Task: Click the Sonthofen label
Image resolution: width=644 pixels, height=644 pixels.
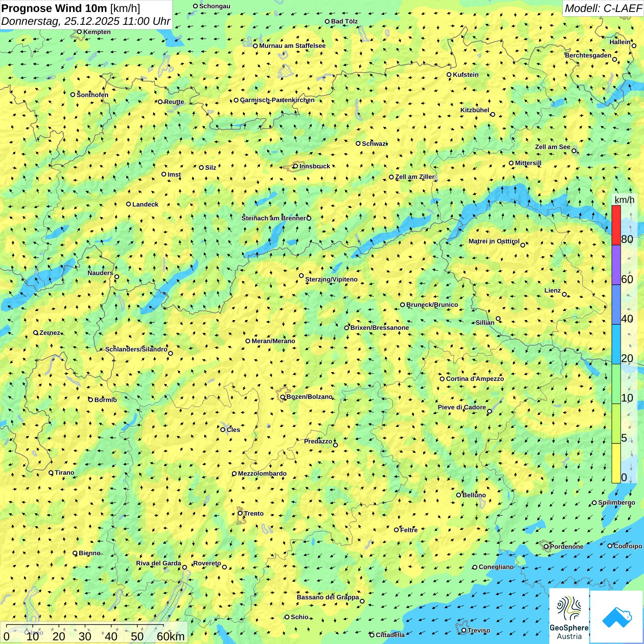Action: point(92,95)
